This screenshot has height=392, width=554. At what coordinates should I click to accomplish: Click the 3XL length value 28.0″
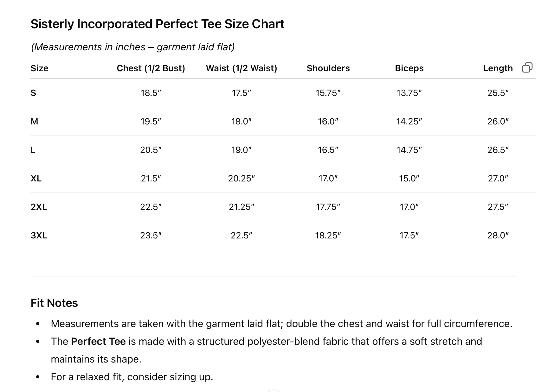pyautogui.click(x=498, y=235)
